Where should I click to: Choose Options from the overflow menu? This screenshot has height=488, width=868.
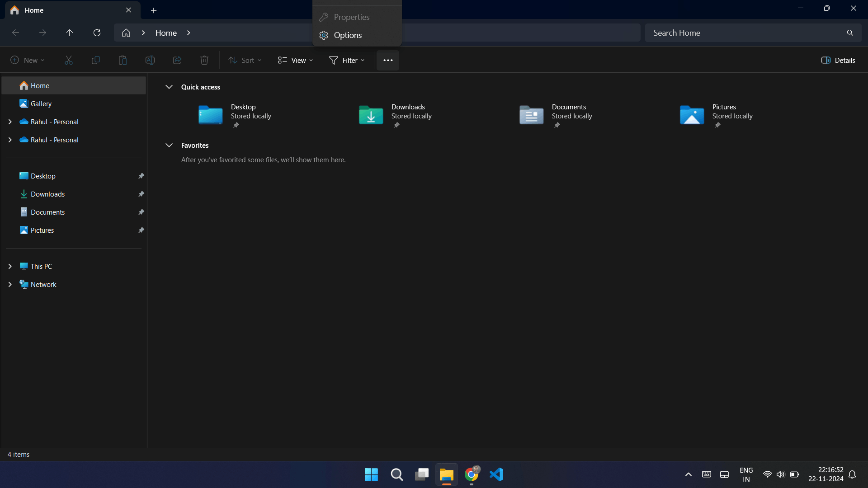tap(357, 35)
